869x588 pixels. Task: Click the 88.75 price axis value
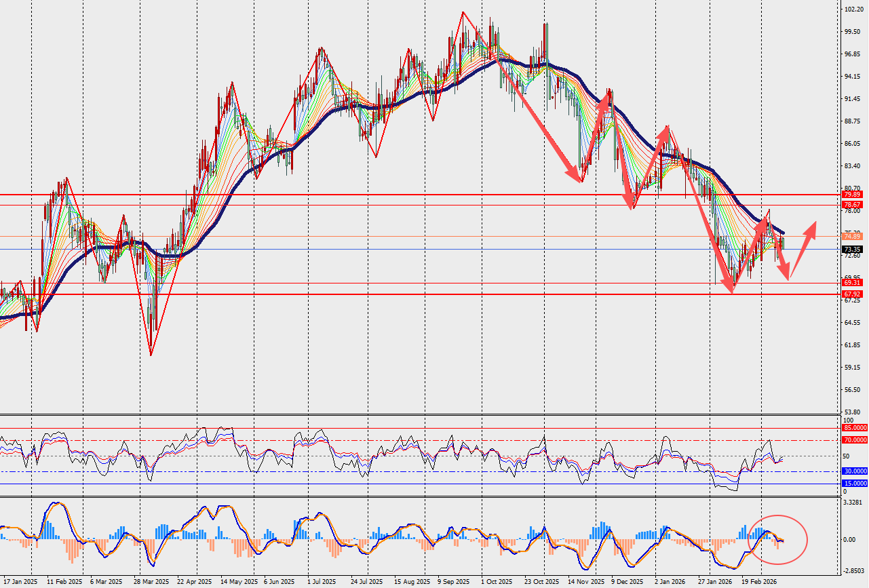coord(853,121)
